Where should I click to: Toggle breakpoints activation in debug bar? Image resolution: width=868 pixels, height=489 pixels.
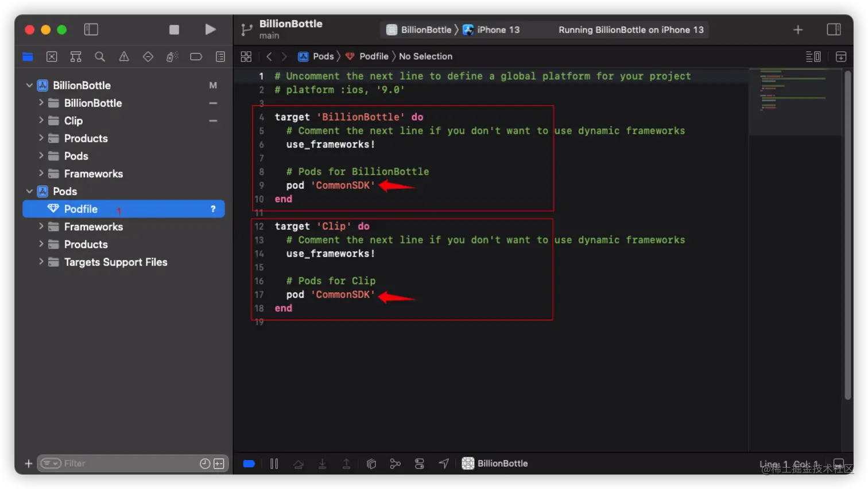pos(249,464)
